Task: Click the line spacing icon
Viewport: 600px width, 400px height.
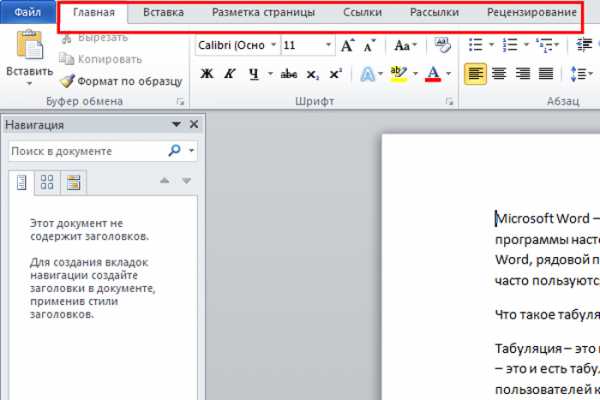Action: (578, 73)
